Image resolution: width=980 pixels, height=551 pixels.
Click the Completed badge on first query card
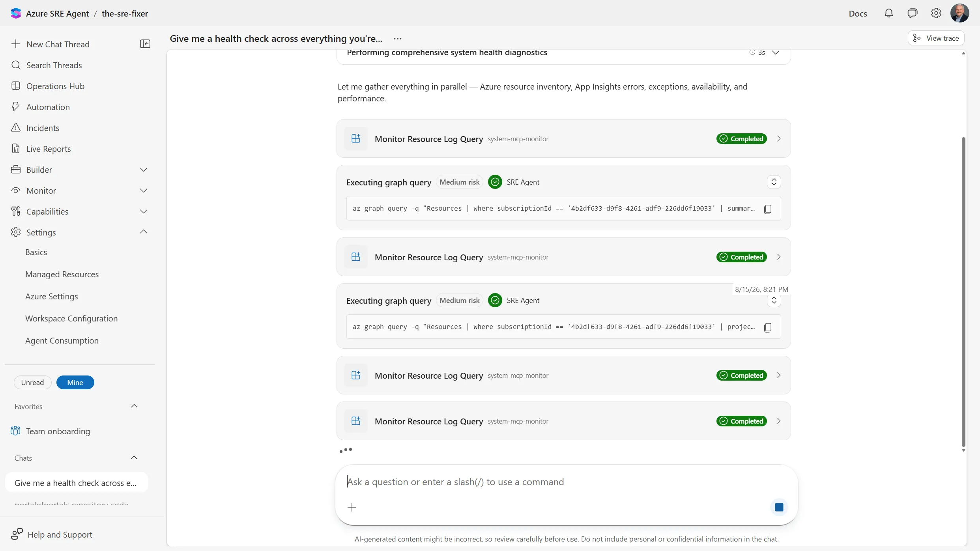[742, 138]
